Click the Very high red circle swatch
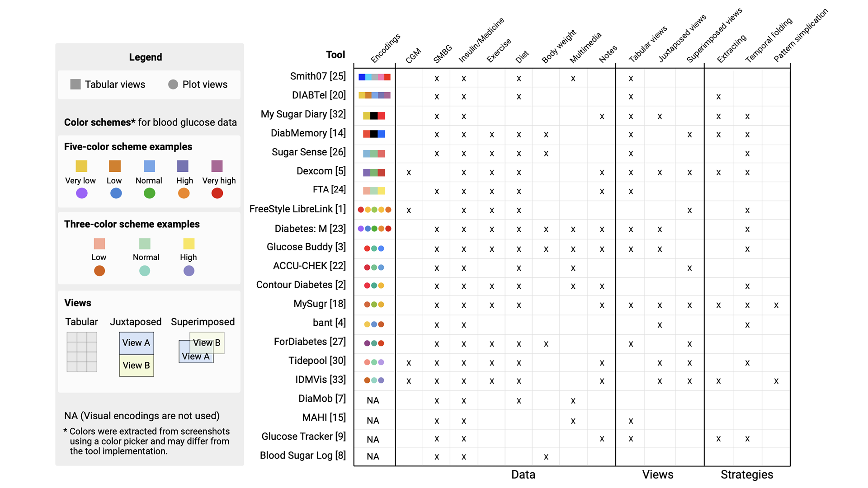The height and width of the screenshot is (488, 868). pos(217,193)
